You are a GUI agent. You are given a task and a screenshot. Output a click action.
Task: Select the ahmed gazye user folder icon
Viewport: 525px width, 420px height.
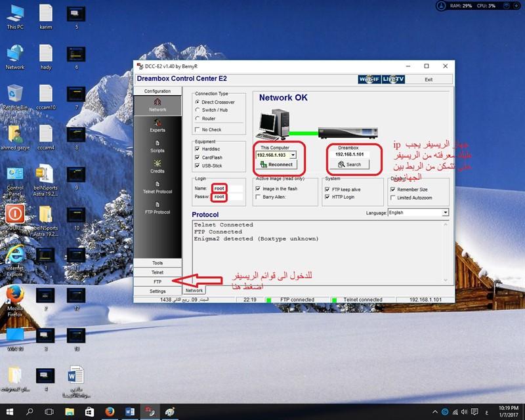point(15,138)
